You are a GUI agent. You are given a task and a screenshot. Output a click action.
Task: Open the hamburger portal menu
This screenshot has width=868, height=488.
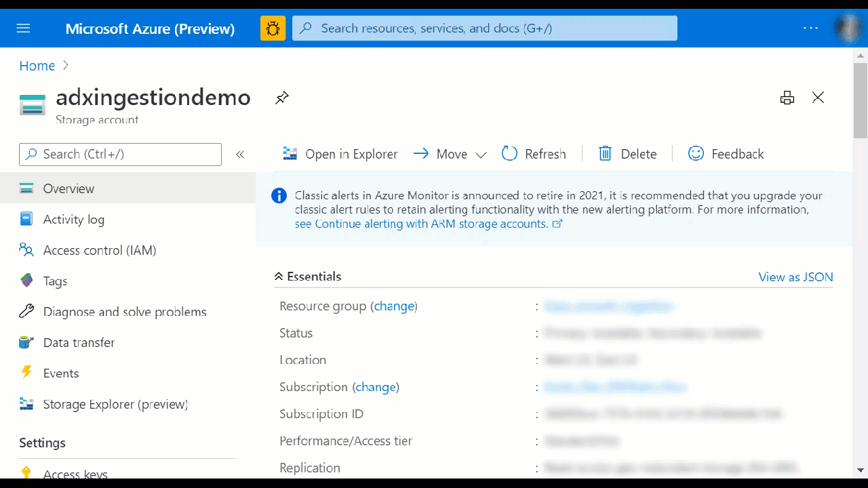coord(24,28)
